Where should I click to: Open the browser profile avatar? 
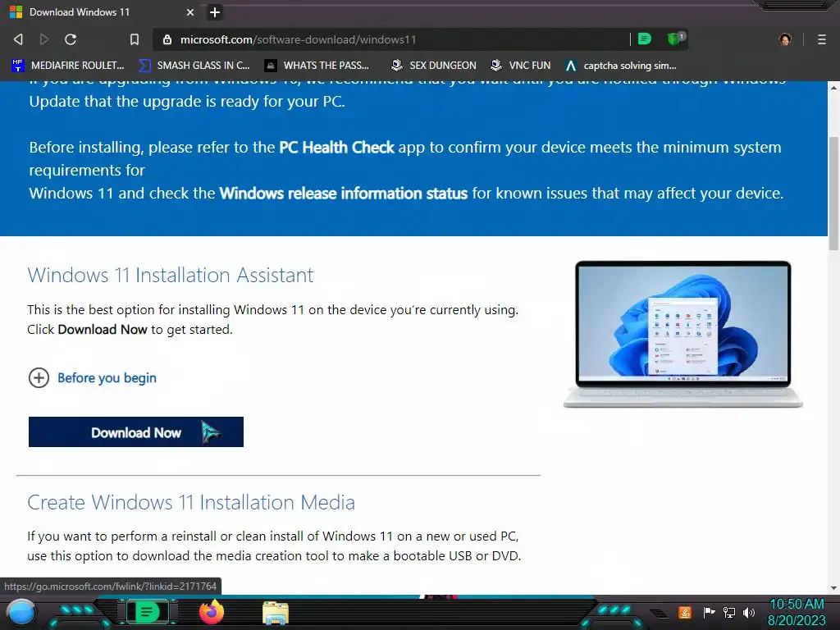coord(785,39)
